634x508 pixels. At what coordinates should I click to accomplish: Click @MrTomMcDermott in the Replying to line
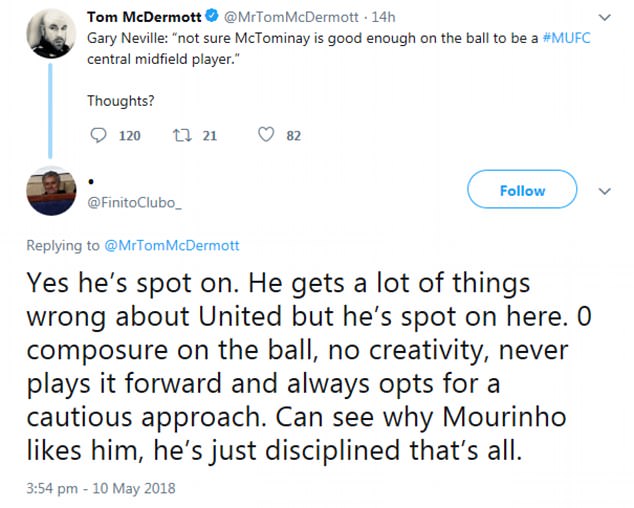pos(172,245)
